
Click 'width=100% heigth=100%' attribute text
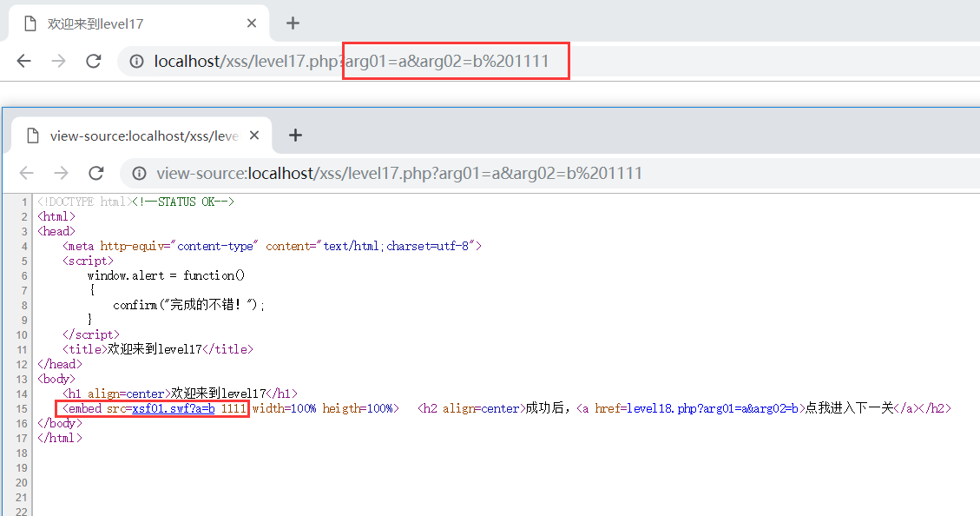click(323, 408)
